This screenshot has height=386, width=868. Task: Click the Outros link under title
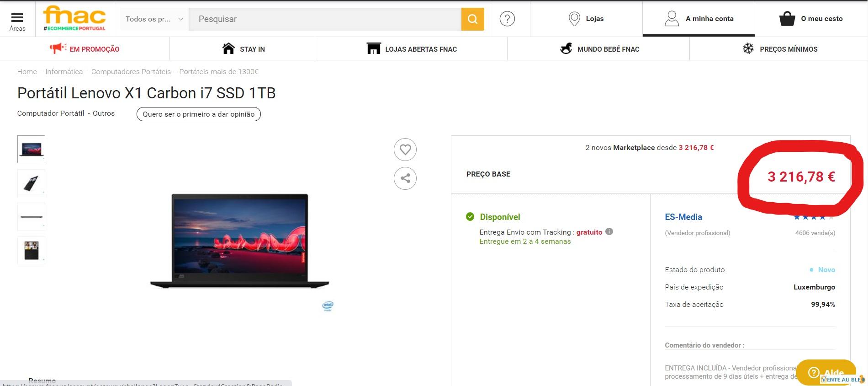104,113
